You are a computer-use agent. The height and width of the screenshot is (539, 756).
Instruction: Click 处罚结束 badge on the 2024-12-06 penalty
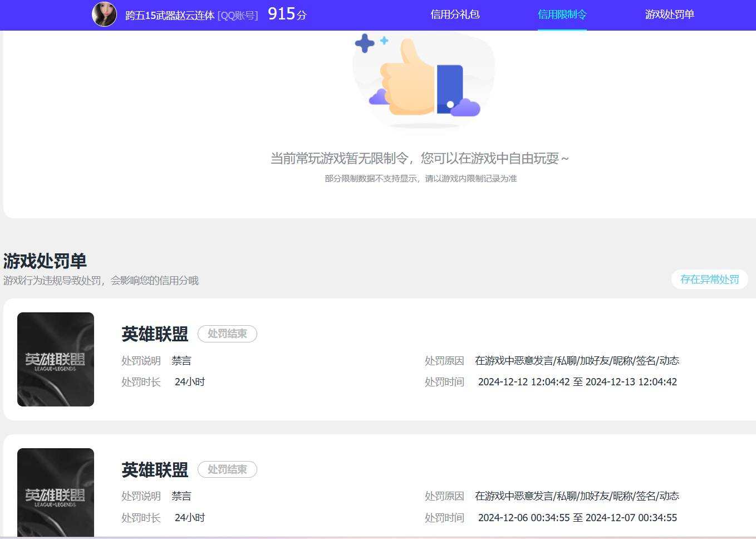click(x=227, y=469)
